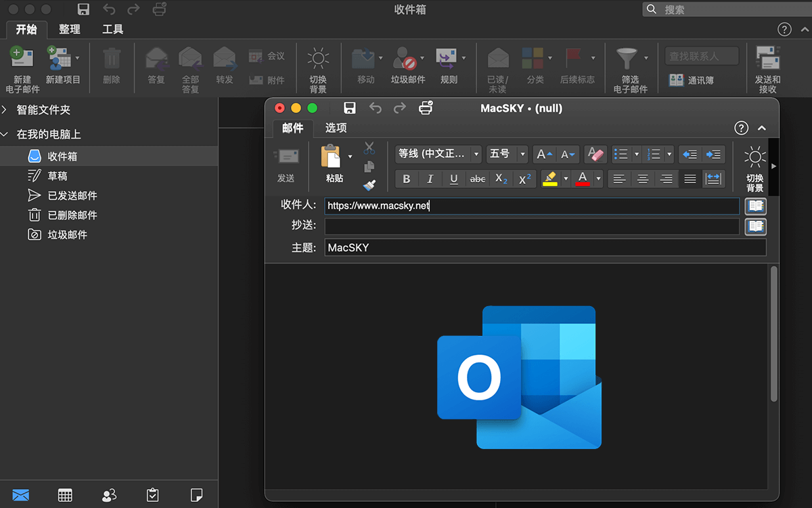The width and height of the screenshot is (812, 508).
Task: Select the 工具 ribbon tab
Action: (112, 29)
